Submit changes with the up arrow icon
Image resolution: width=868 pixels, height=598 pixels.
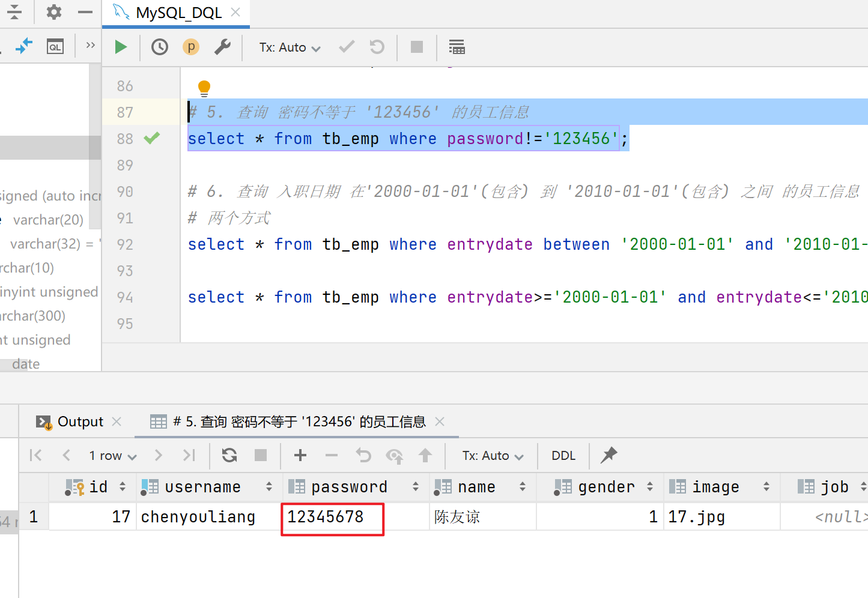coord(425,455)
